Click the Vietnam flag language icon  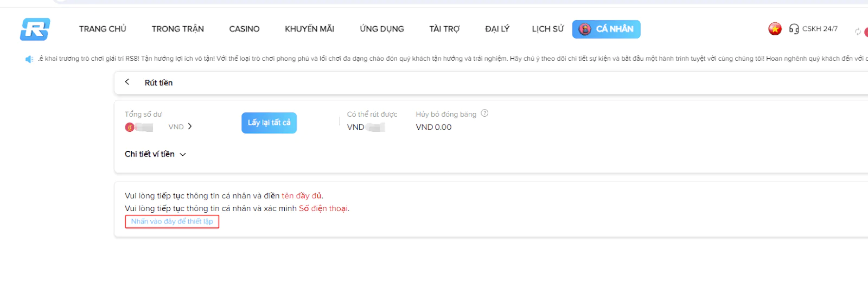click(x=775, y=29)
